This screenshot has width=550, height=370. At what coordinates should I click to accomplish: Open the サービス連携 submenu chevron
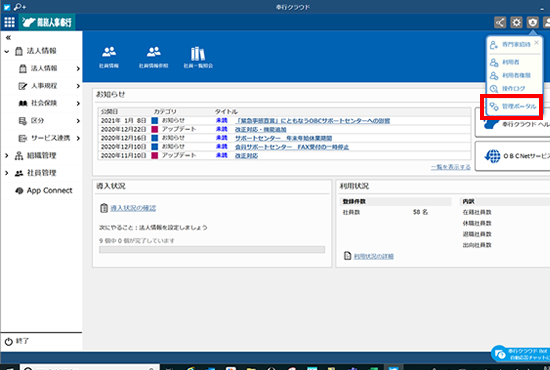78,138
